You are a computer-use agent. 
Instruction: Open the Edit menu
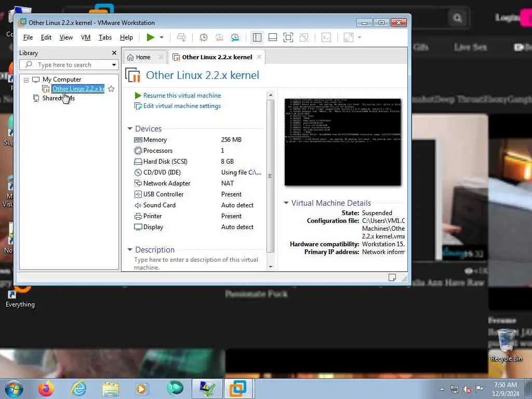point(46,37)
